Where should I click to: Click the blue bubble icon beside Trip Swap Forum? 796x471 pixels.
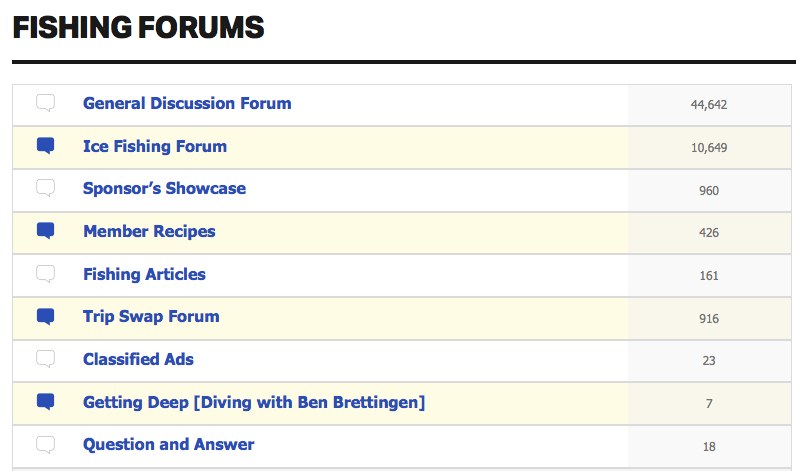pos(45,317)
